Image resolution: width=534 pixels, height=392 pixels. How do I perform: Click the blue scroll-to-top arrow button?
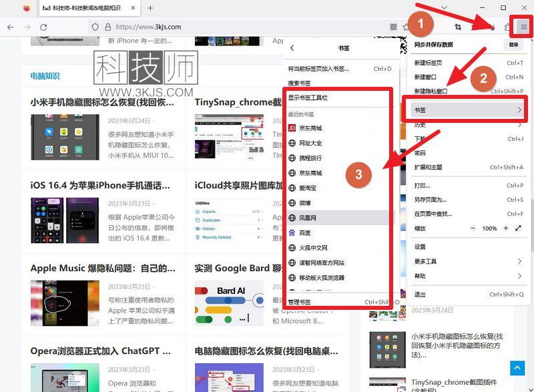pyautogui.click(x=517, y=368)
